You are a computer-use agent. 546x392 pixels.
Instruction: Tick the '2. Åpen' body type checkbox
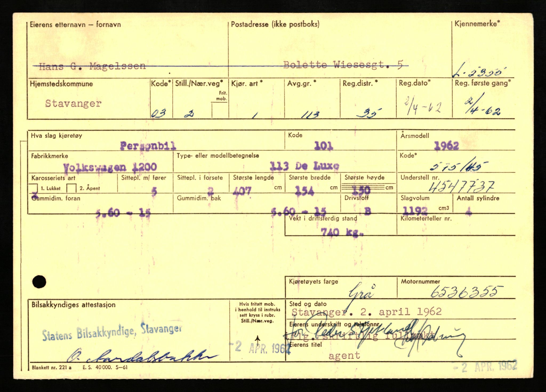[71, 188]
